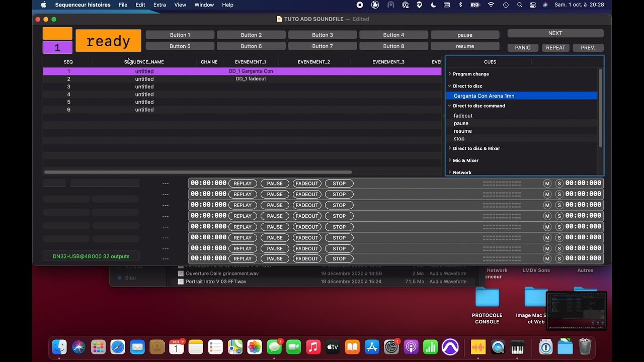644x362 pixels.
Task: Click the Bluetooth icon in menu bar
Action: (x=460, y=5)
